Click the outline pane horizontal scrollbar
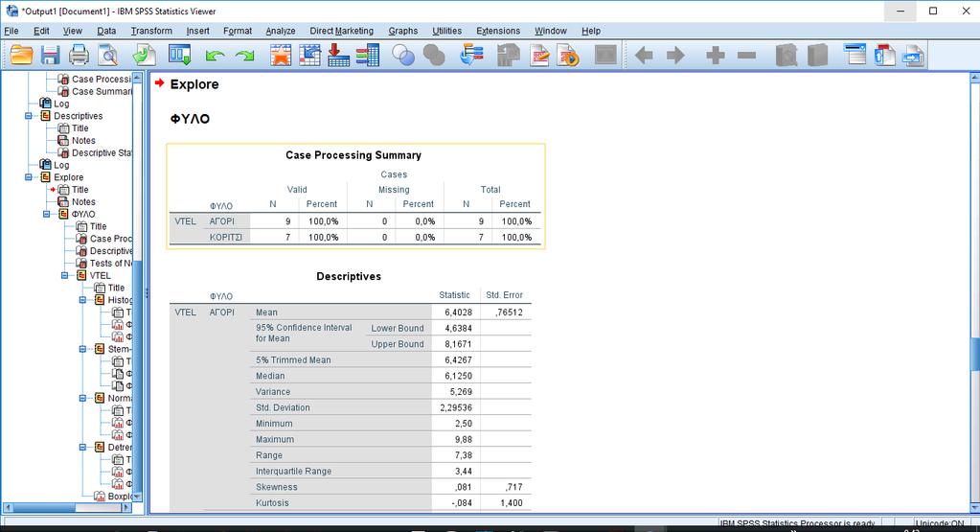 pos(66,508)
